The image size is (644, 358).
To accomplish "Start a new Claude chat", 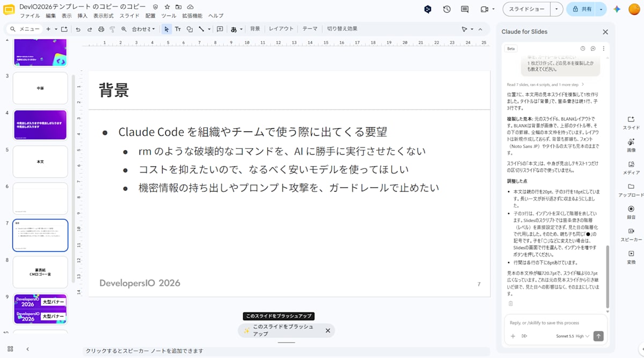I will coord(593,48).
